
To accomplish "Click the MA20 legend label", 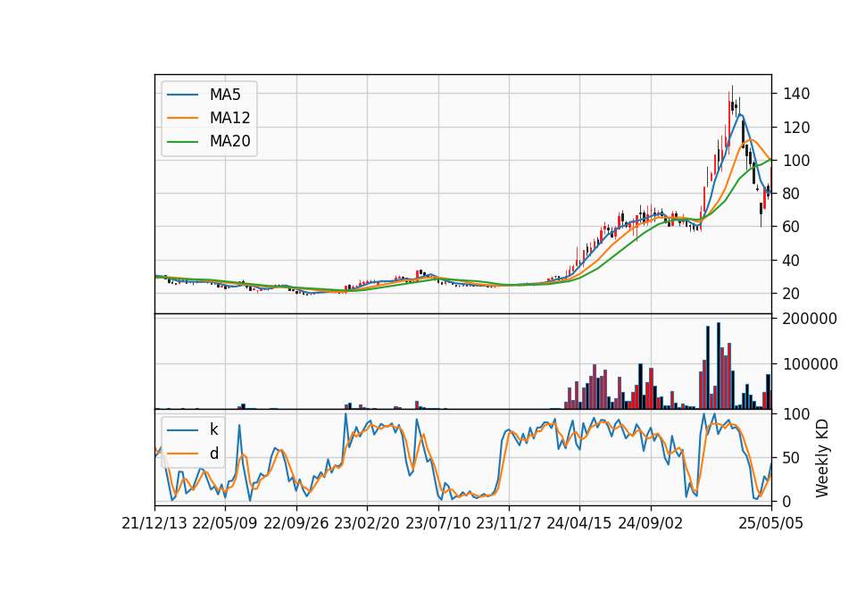I will pos(230,142).
